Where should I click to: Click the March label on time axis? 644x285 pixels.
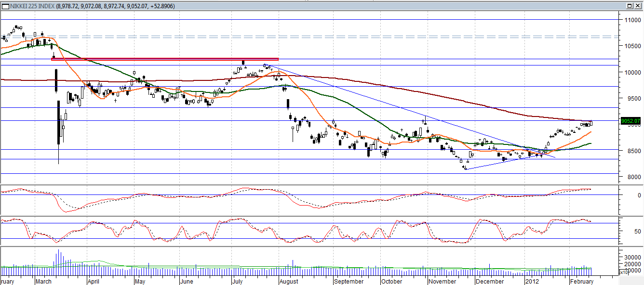point(44,281)
